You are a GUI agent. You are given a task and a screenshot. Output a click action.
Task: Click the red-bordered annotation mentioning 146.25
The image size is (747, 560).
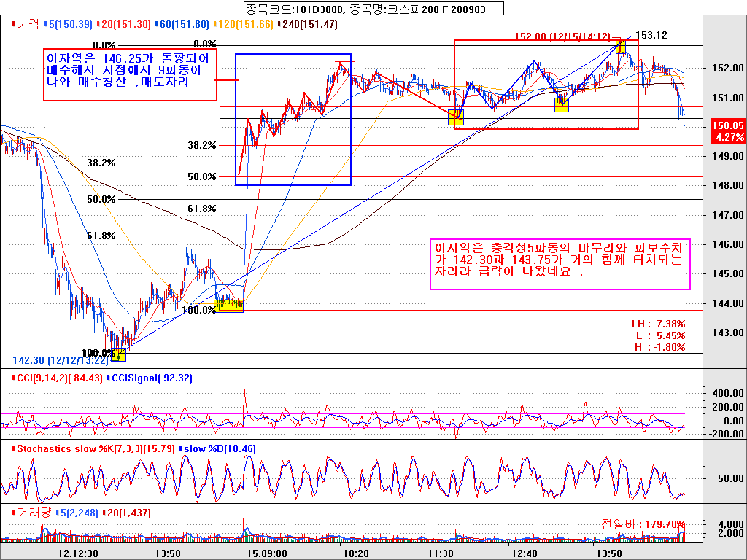tap(130, 71)
